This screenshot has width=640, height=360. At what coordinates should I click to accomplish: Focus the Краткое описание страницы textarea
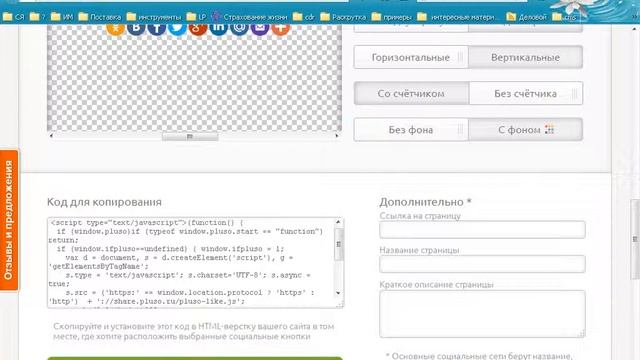(482, 314)
